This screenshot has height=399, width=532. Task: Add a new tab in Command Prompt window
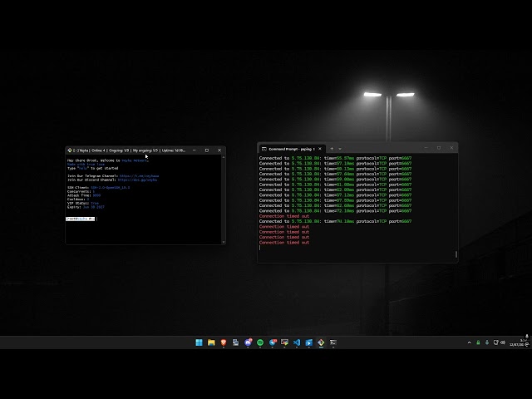[332, 149]
